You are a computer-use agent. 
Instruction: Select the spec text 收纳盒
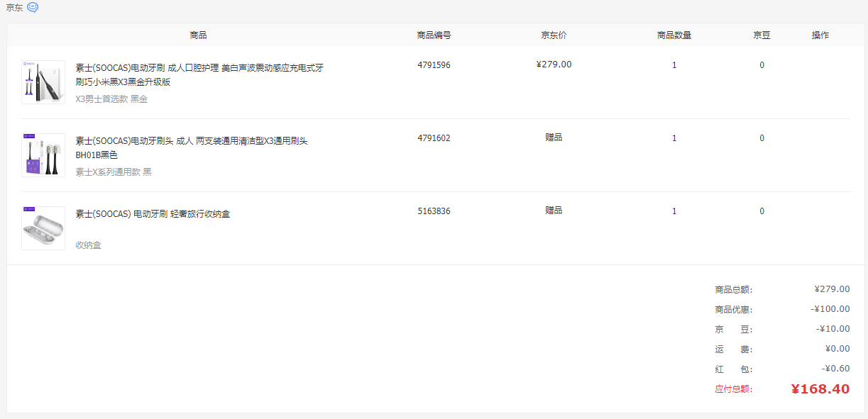point(89,245)
